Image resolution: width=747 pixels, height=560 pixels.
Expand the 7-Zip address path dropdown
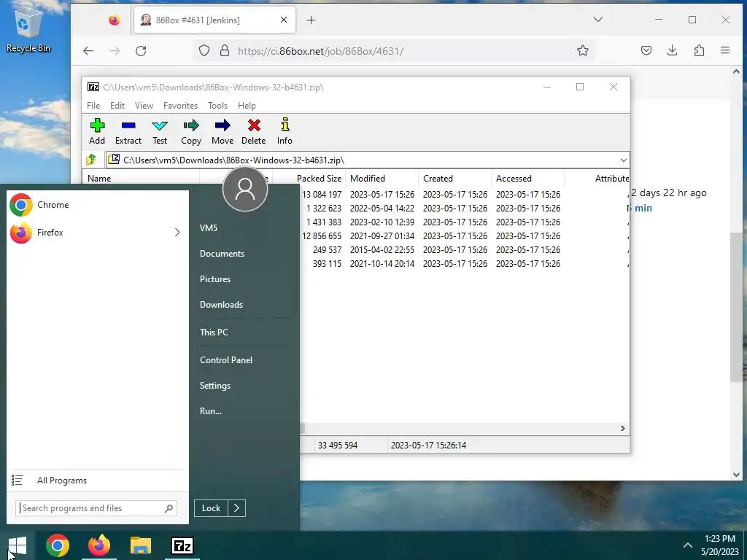click(x=623, y=160)
